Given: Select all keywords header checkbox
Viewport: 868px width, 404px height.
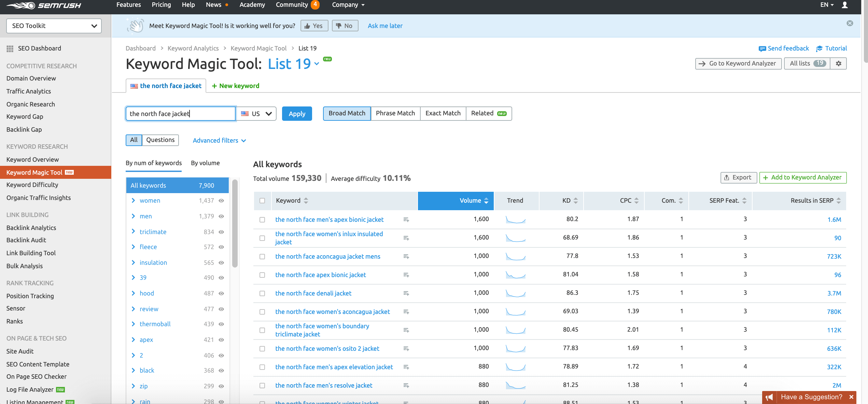Looking at the screenshot, I should 262,201.
